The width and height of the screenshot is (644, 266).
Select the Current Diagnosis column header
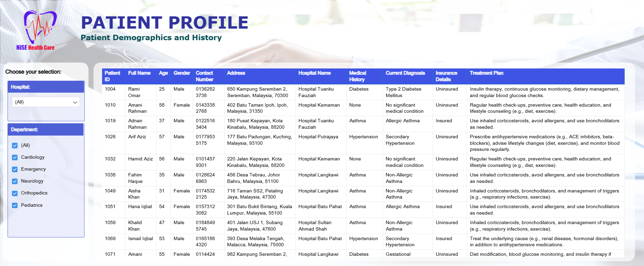405,73
